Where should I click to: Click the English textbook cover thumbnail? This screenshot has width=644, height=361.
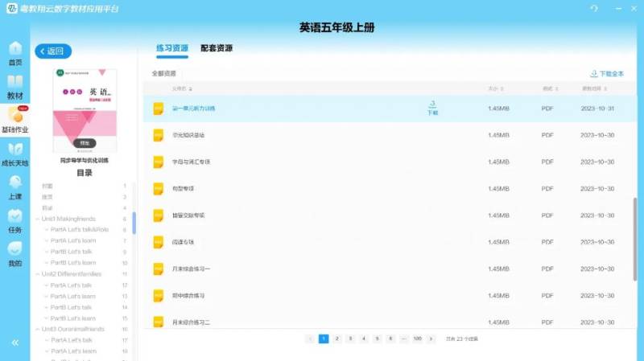tap(85, 109)
